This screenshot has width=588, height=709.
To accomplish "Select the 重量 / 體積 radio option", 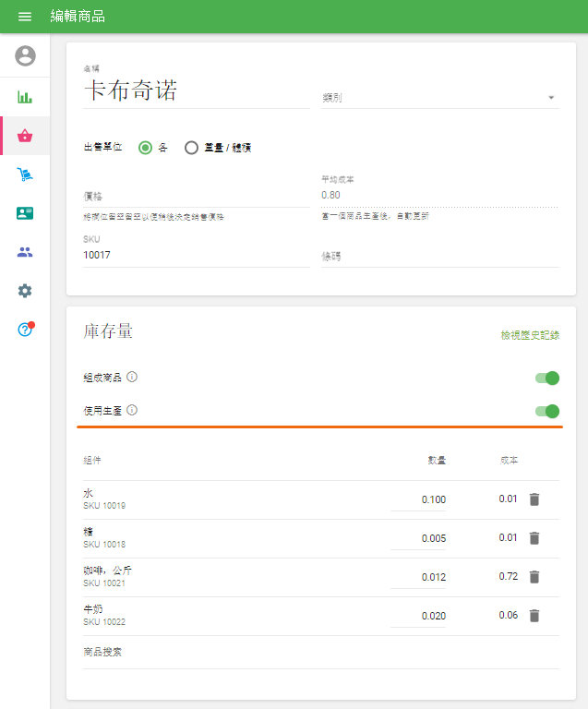I will point(191,148).
